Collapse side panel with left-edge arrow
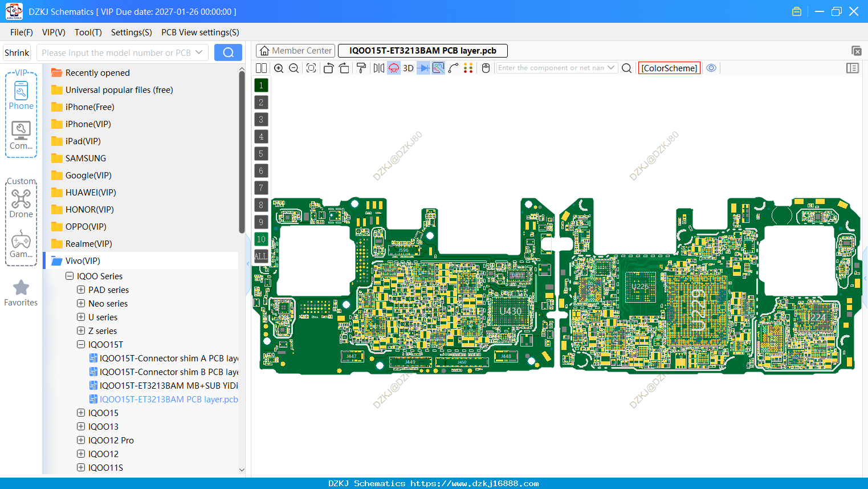 click(248, 263)
